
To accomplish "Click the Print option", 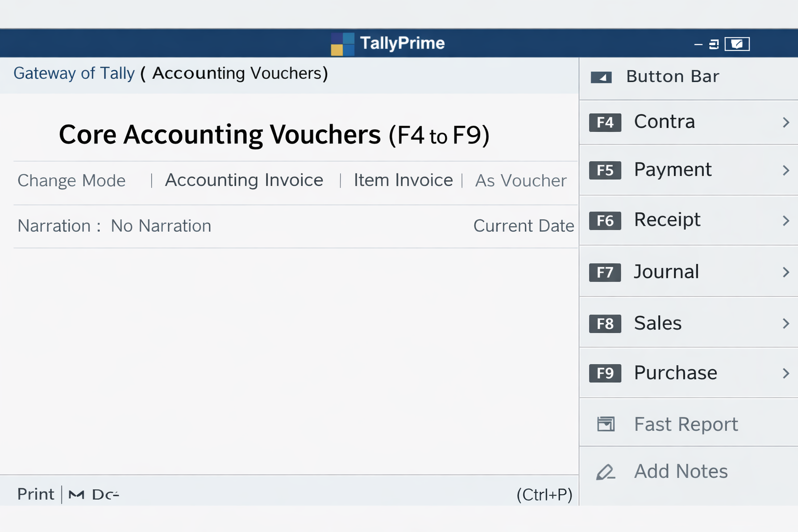I will point(35,494).
